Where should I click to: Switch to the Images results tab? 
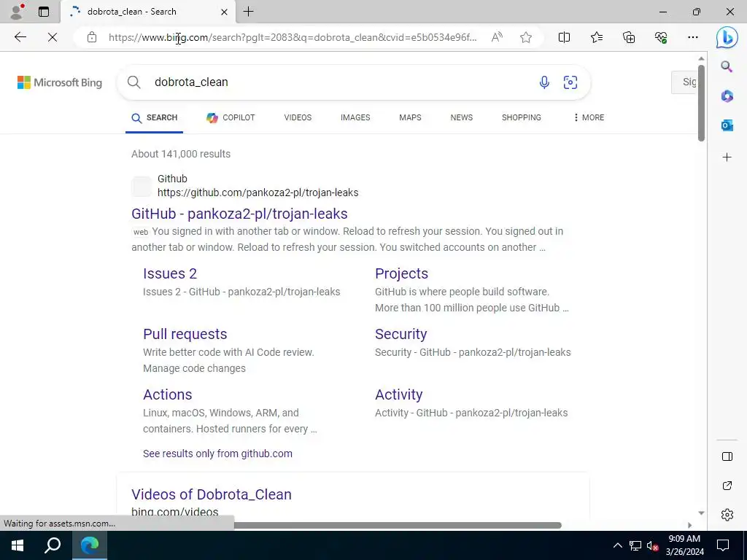click(355, 117)
